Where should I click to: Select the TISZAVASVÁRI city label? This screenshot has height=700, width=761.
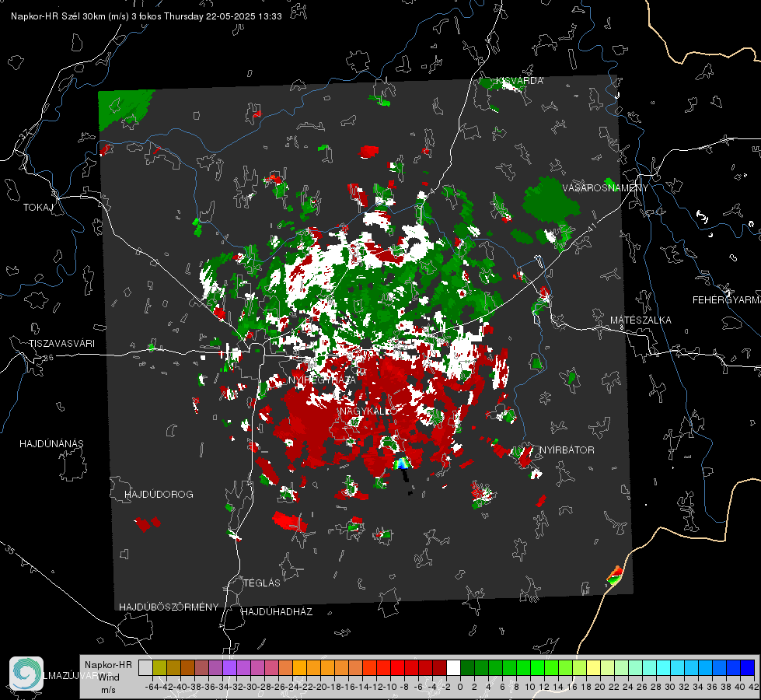[x=61, y=344]
